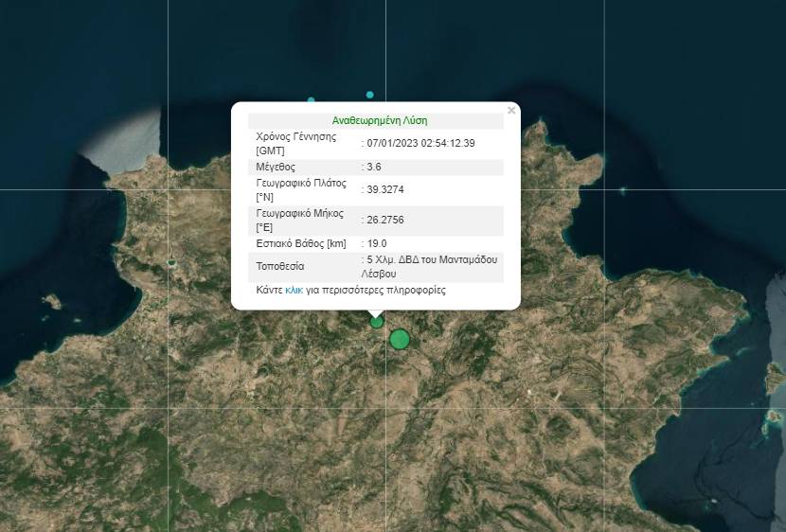Image resolution: width=786 pixels, height=532 pixels.
Task: Click the 'Τοποθεσία' row label
Action: click(280, 266)
